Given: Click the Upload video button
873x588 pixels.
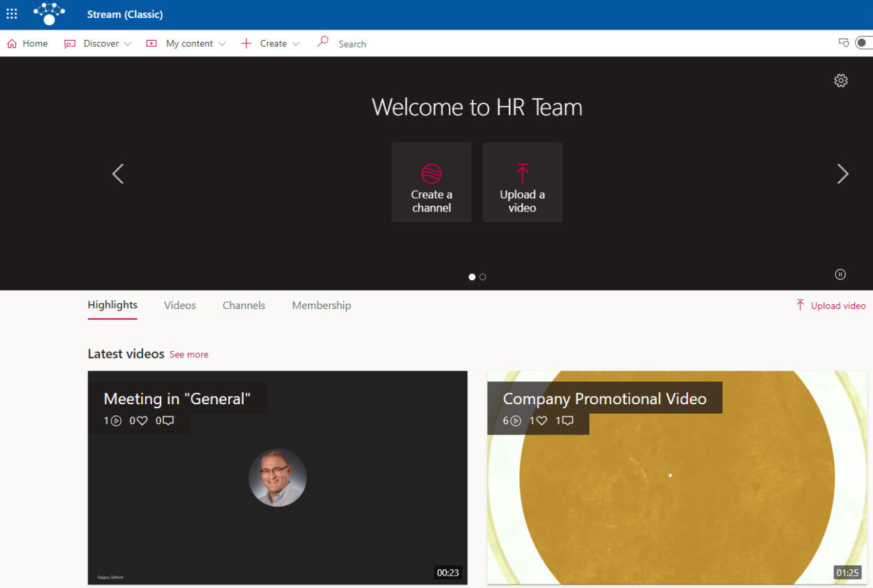Looking at the screenshot, I should pyautogui.click(x=831, y=305).
